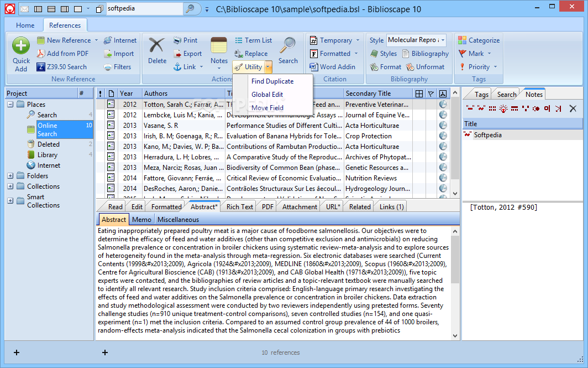Select the Vasane, S. R reference row
Screen dimensions: 588x368
tap(272, 126)
